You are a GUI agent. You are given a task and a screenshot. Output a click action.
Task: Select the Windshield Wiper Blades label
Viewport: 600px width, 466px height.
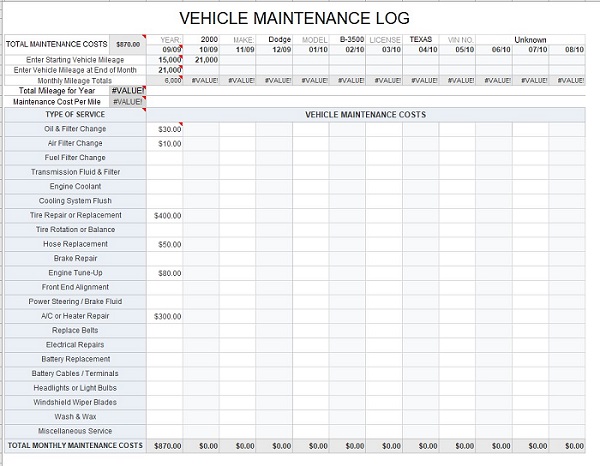click(x=75, y=402)
